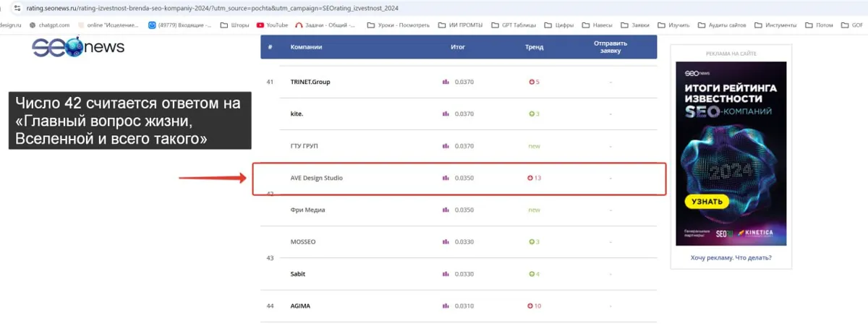The height and width of the screenshot is (324, 868).
Task: Open the AVE Design Studio company entry
Action: (317, 178)
